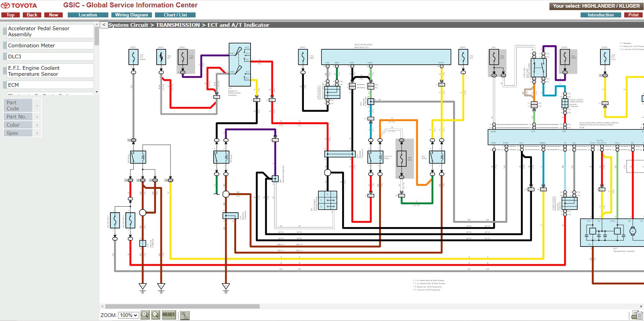Viewport: 644px width, 321px height.
Task: Click the Print button
Action: [x=633, y=15]
